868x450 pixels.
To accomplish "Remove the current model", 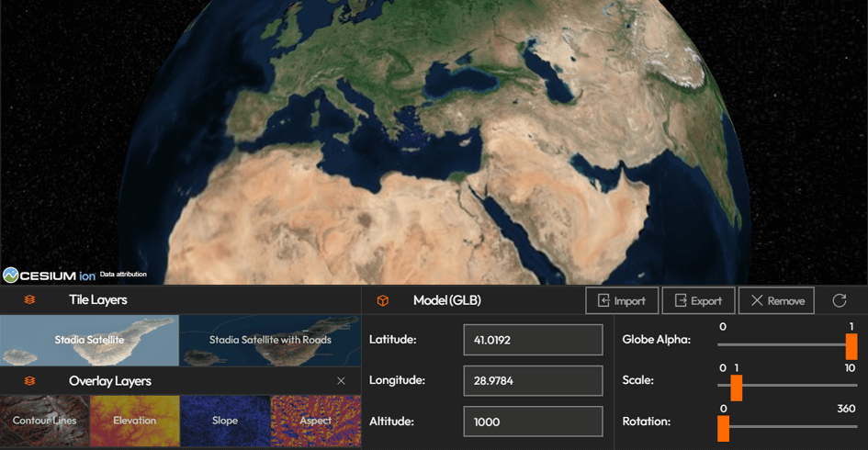I will pyautogui.click(x=776, y=300).
